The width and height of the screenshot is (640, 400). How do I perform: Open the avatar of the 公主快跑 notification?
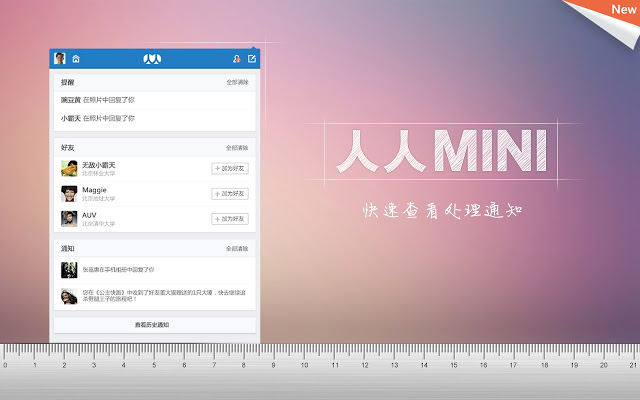[x=69, y=296]
